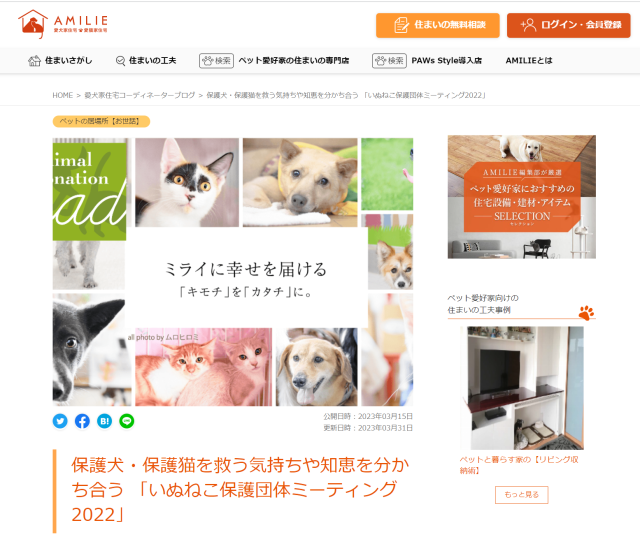This screenshot has height=537, width=640.
Task: Open 愛犬家住宅コーディネーターブログ breadcrumb
Action: 140,95
